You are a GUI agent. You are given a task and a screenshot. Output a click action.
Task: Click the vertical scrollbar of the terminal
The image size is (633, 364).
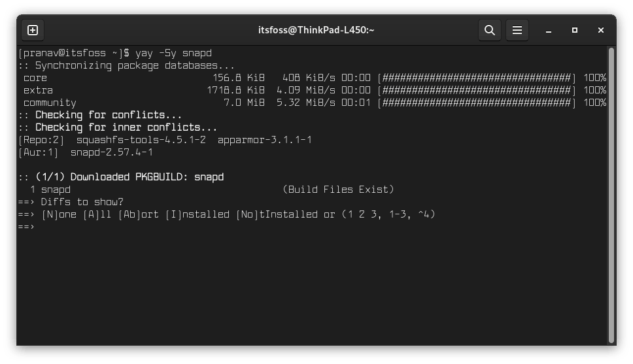point(611,195)
